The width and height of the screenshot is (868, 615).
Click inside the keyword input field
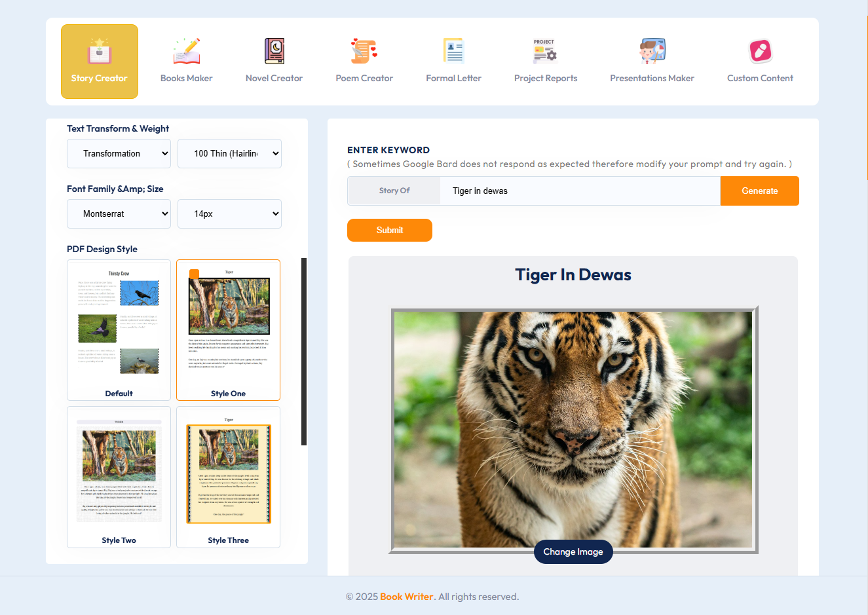click(x=580, y=191)
